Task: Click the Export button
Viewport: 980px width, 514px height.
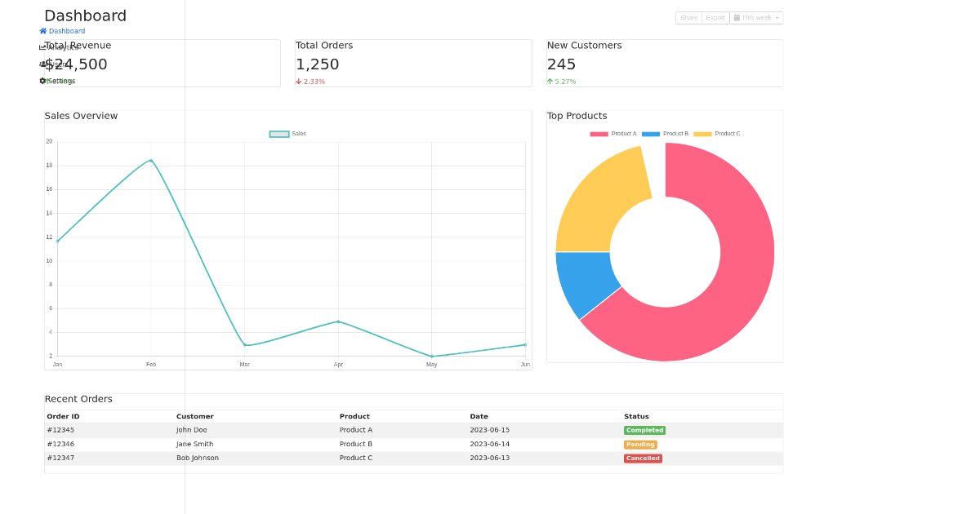Action: click(x=715, y=17)
